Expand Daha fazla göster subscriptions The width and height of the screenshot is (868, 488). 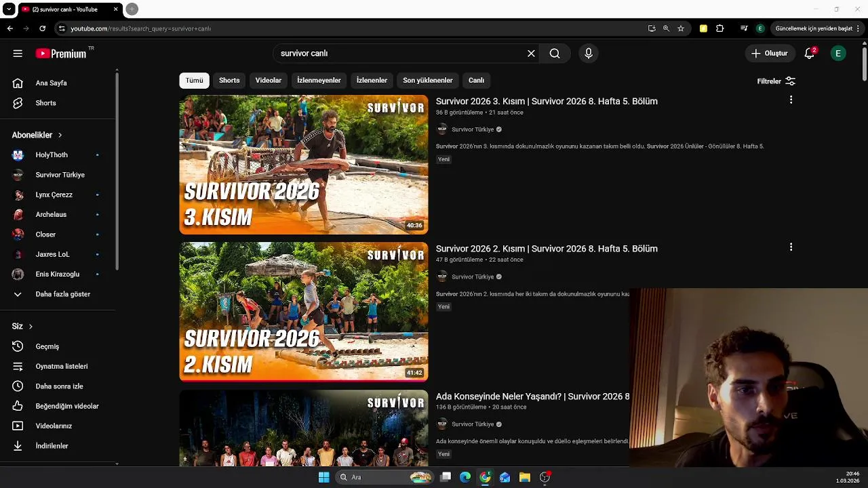tap(61, 294)
